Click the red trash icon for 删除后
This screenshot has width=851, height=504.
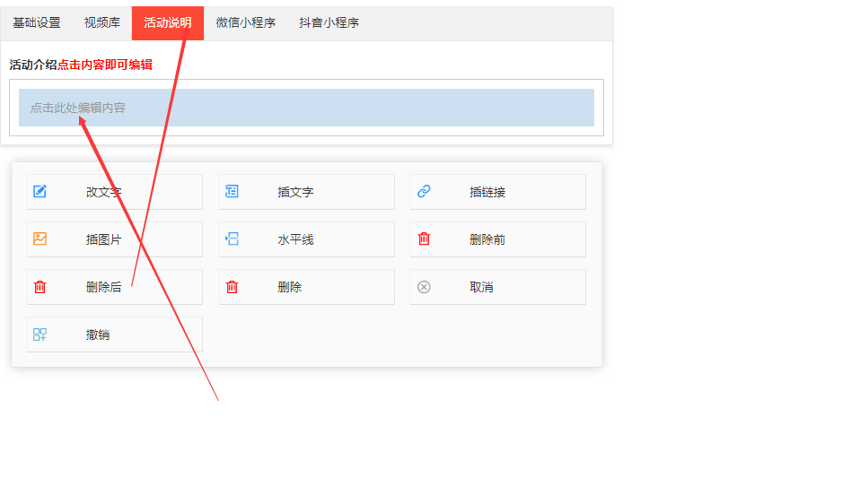tap(39, 287)
